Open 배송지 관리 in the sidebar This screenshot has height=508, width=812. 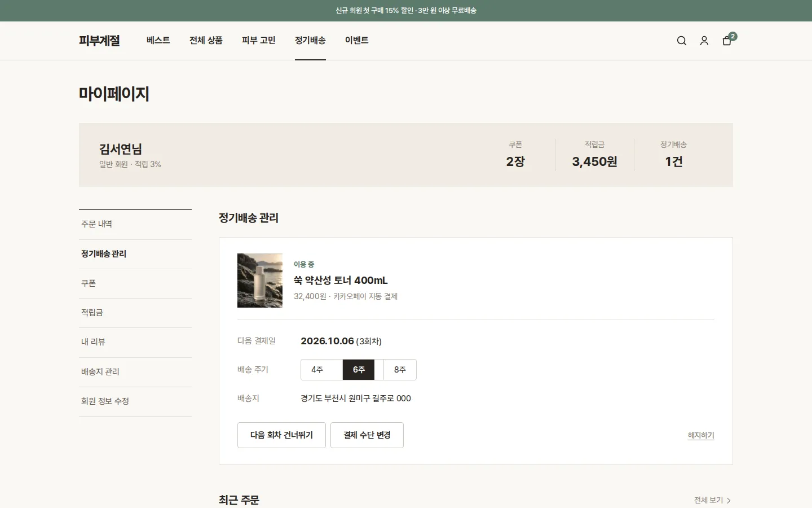point(135,372)
